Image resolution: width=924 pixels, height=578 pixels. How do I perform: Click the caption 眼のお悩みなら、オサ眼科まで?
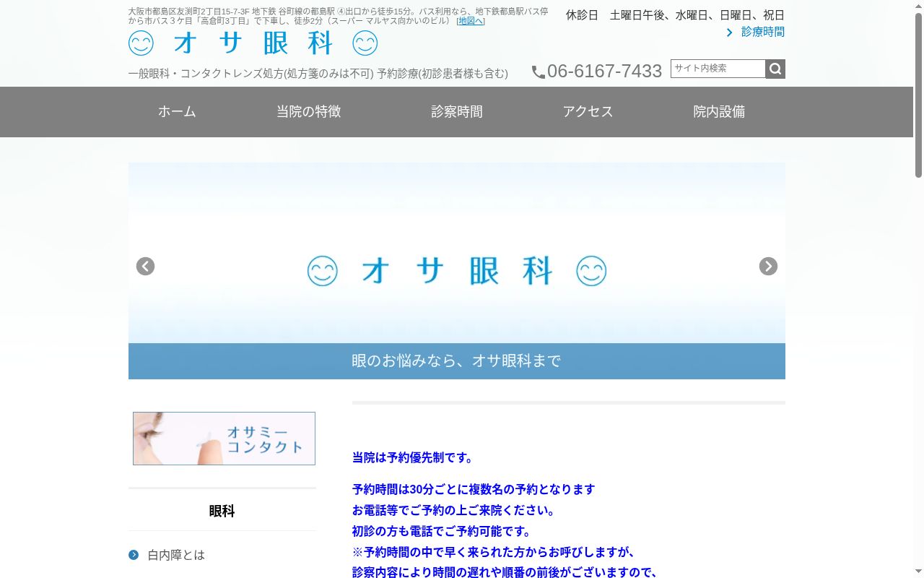[456, 361]
